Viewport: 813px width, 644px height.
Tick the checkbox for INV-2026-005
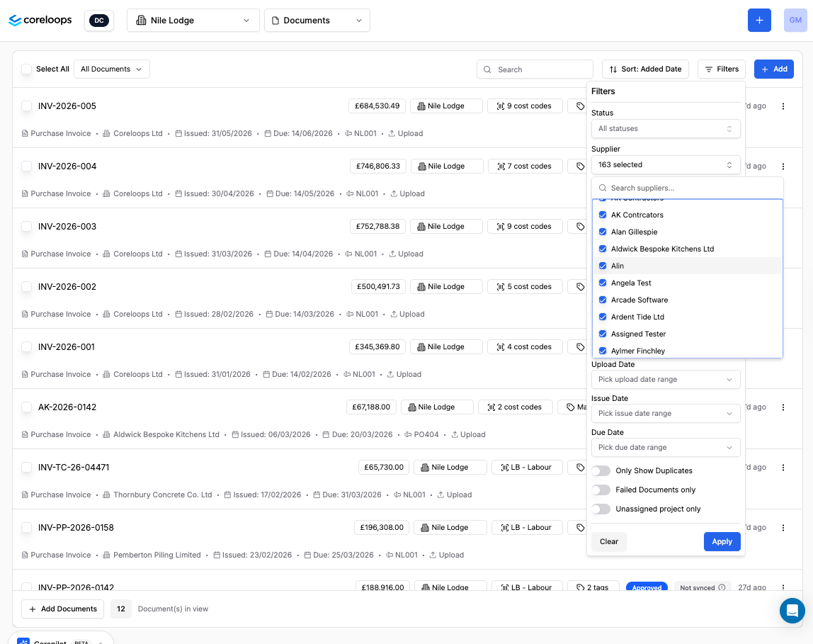(26, 106)
